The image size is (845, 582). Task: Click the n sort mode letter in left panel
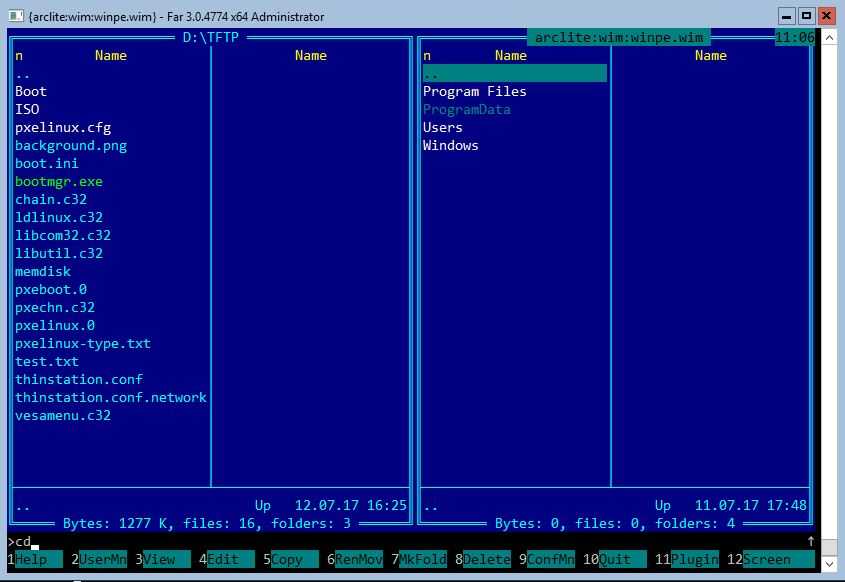pyautogui.click(x=19, y=55)
